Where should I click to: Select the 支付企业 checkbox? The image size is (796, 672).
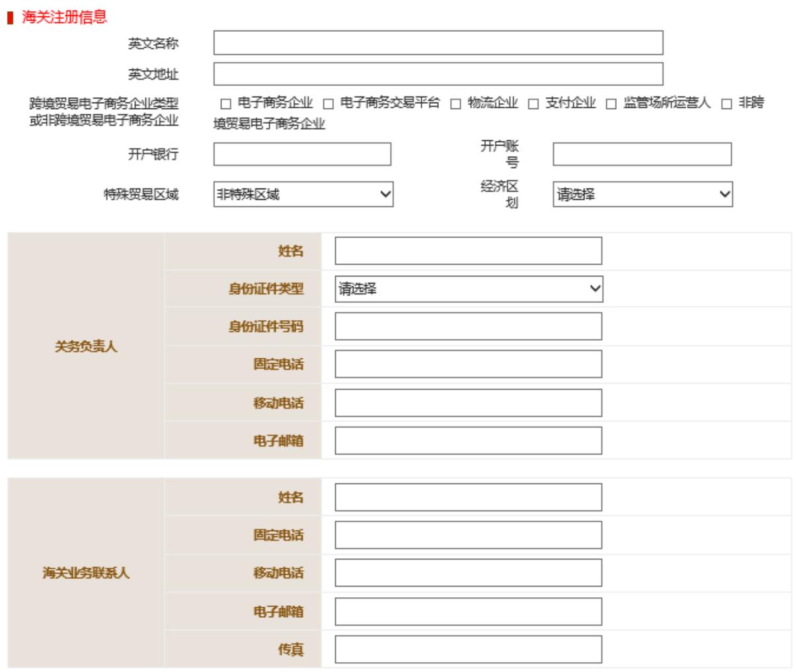pos(534,104)
